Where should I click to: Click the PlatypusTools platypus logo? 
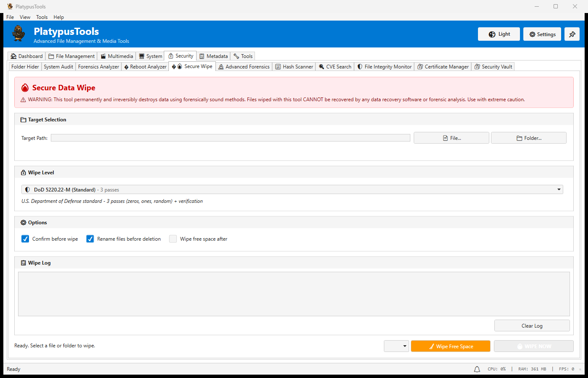pyautogui.click(x=18, y=34)
